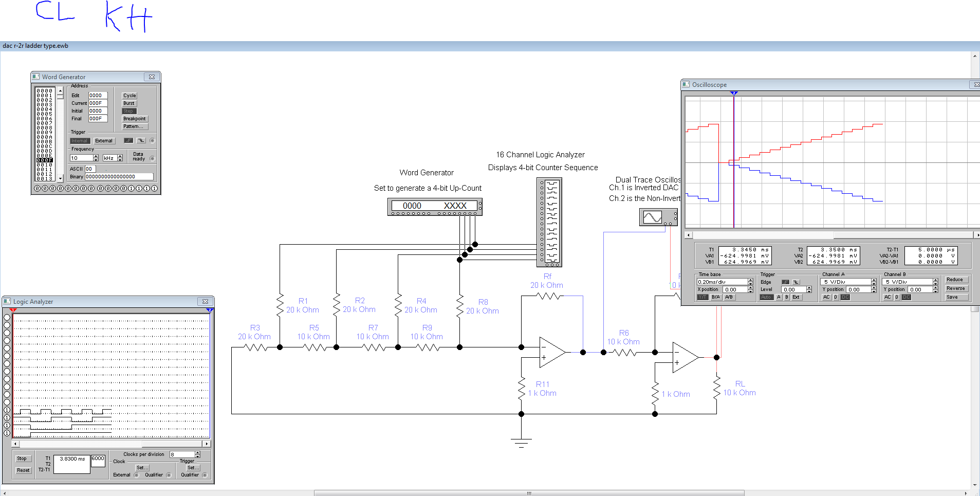Image resolution: width=980 pixels, height=496 pixels.
Task: Click the Word Generator instrument in circuit
Action: pyautogui.click(x=435, y=207)
